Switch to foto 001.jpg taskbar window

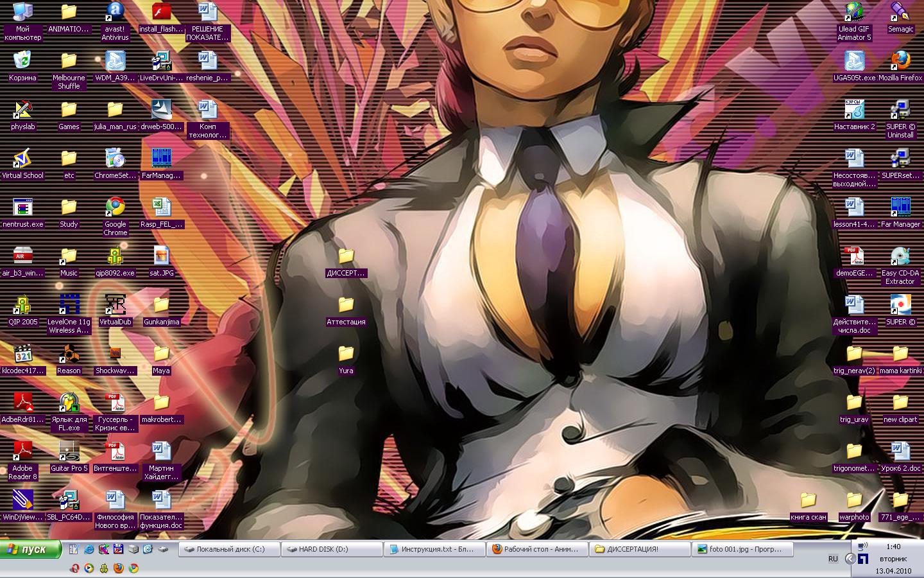(742, 549)
